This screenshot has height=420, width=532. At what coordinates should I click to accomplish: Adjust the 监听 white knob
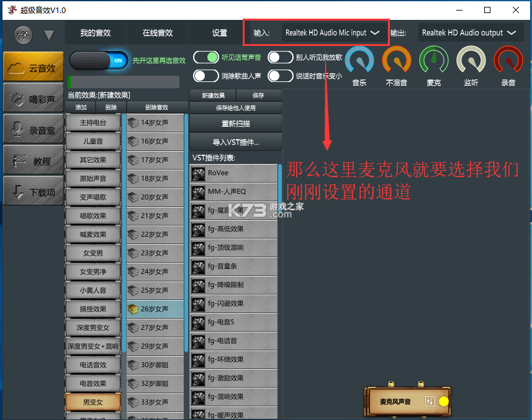[x=471, y=60]
